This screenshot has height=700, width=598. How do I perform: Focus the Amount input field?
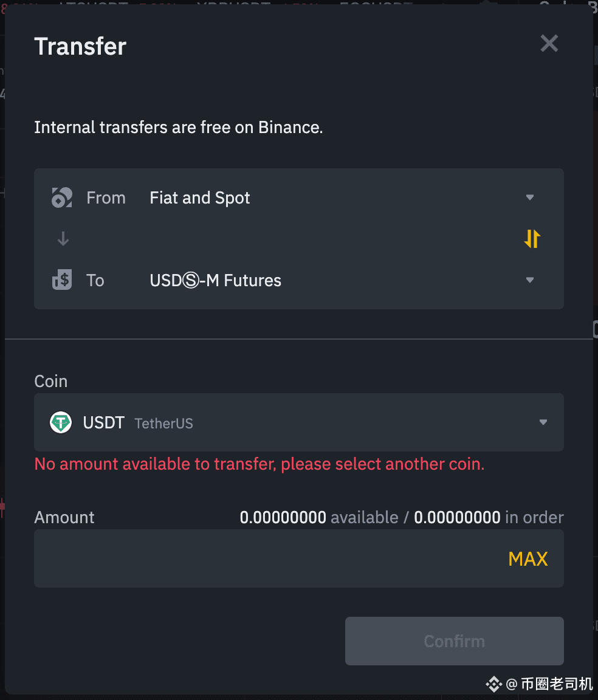[x=299, y=558]
